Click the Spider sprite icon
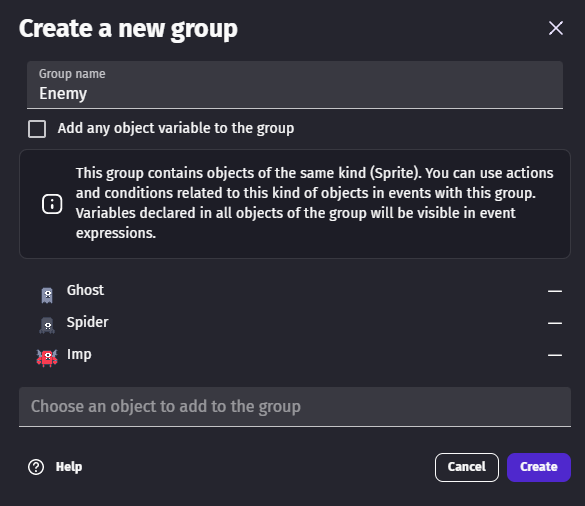585x506 pixels. (x=47, y=326)
